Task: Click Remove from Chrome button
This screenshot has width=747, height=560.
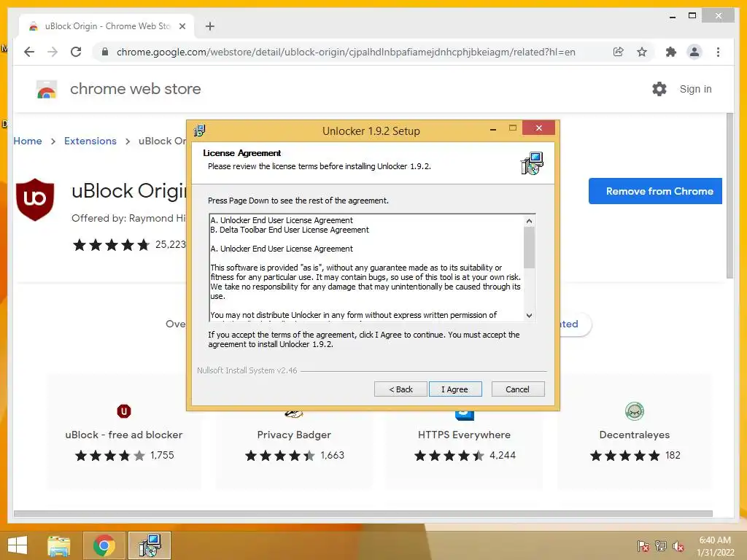Action: 656,191
